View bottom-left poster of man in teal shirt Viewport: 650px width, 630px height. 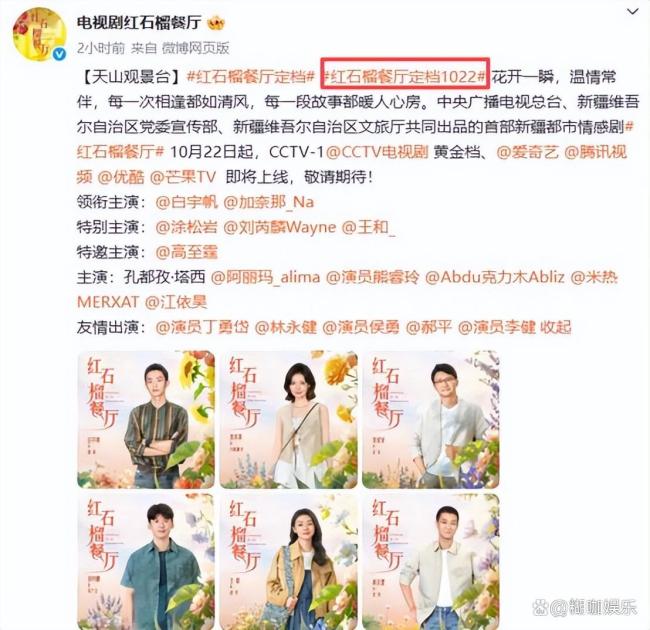[x=146, y=561]
